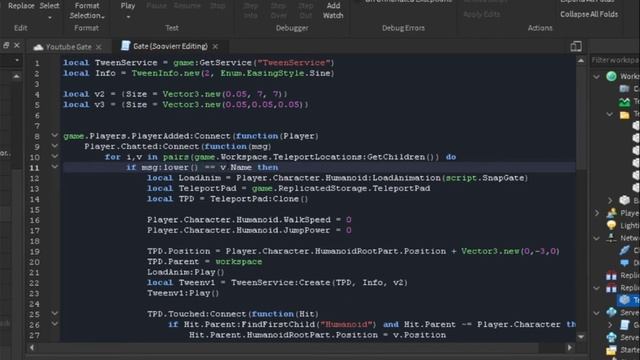Screen dimensions: 640x360
Task: Fold the for loop at line 10
Action: coord(55,156)
